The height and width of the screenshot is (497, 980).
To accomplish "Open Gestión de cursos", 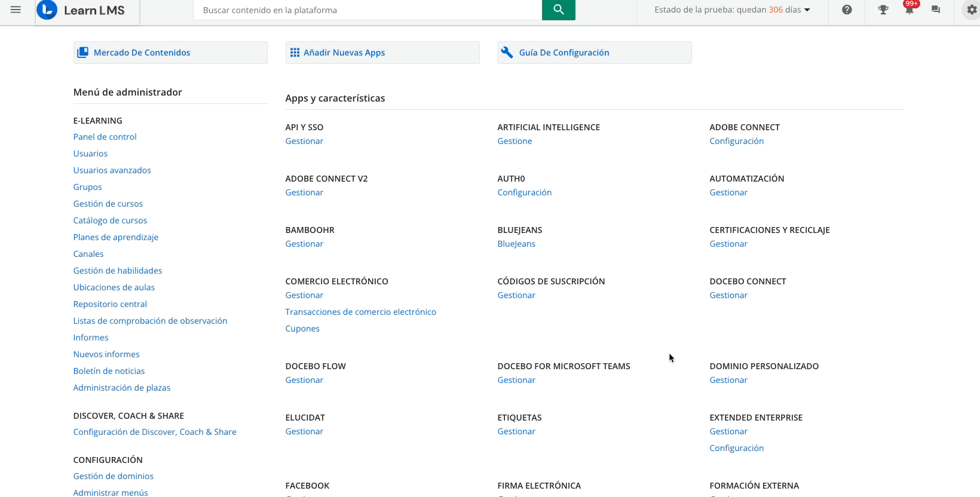I will (x=108, y=204).
